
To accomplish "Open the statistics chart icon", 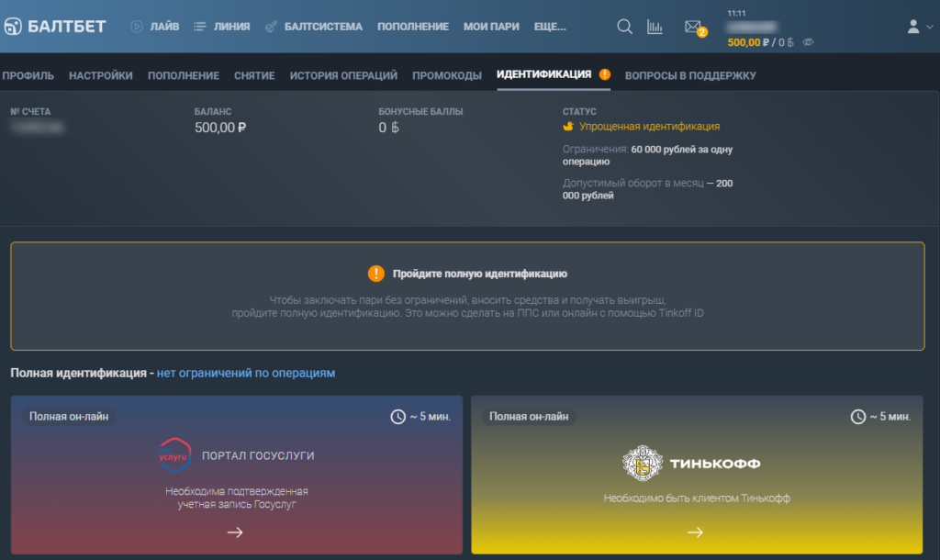I will (655, 27).
